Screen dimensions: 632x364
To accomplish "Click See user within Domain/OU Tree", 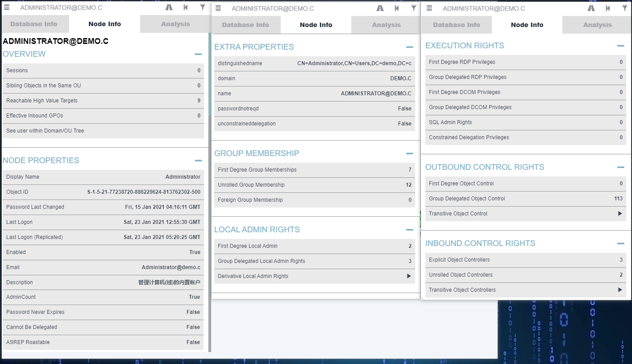I will tap(103, 131).
